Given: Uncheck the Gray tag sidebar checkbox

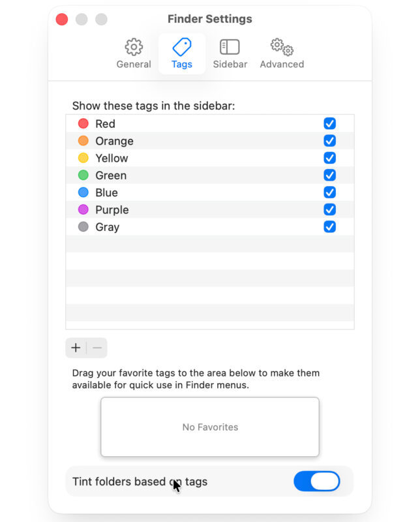Looking at the screenshot, I should 330,227.
